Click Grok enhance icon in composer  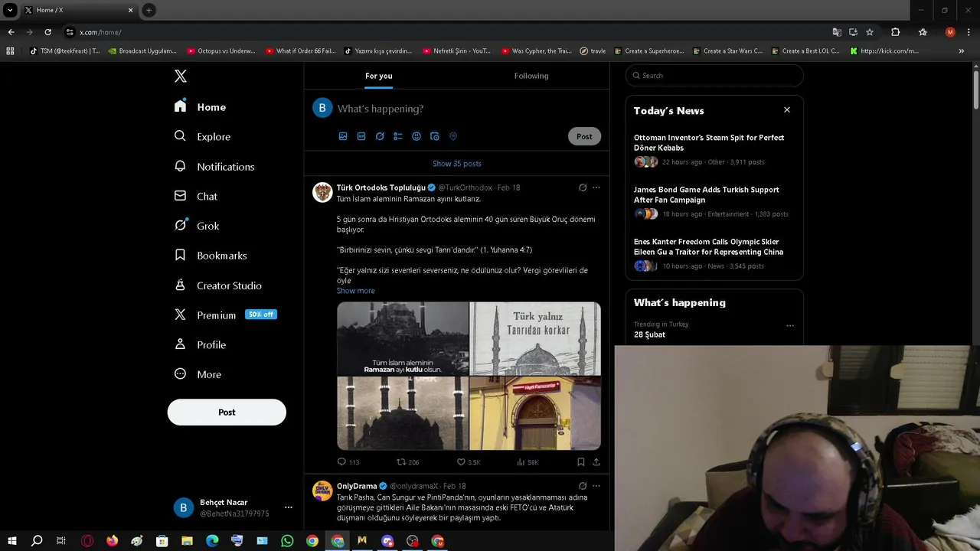[380, 136]
